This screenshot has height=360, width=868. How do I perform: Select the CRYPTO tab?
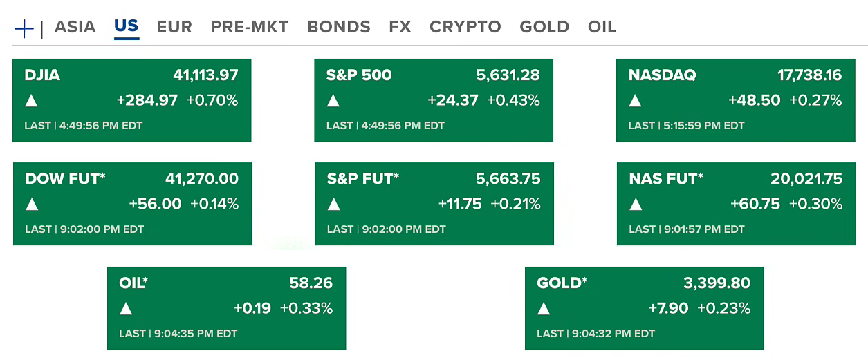click(465, 27)
